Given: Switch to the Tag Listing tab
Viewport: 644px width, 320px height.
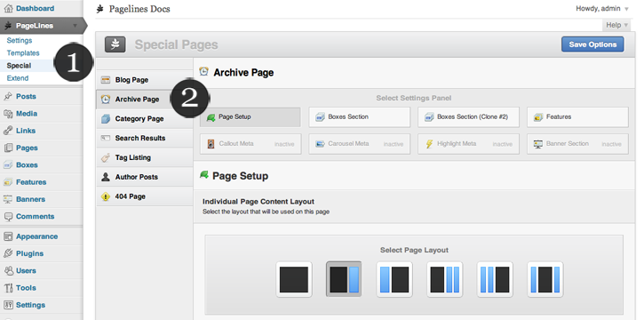Looking at the screenshot, I should pyautogui.click(x=145, y=157).
